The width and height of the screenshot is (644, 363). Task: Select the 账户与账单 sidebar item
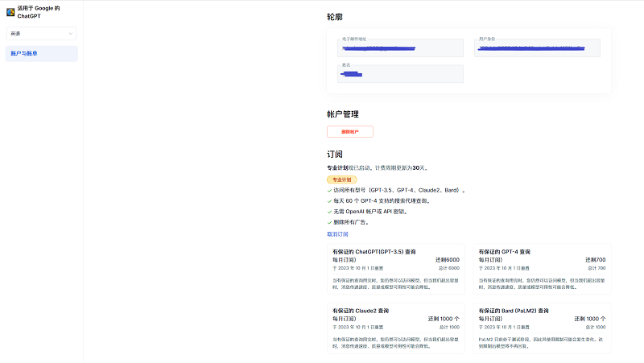click(x=42, y=54)
